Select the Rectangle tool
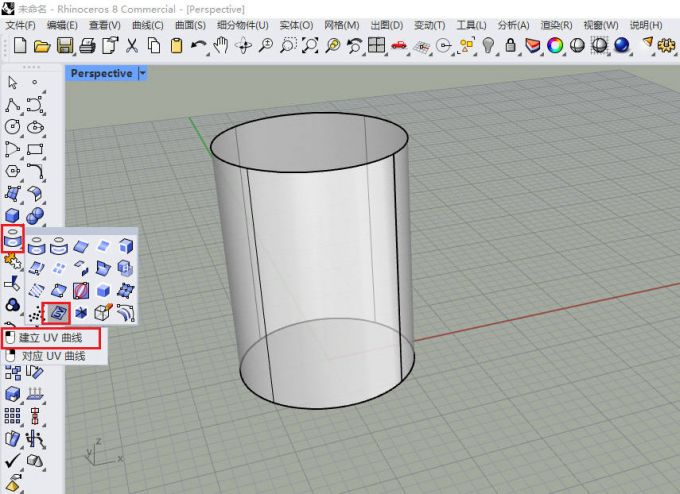 35,150
